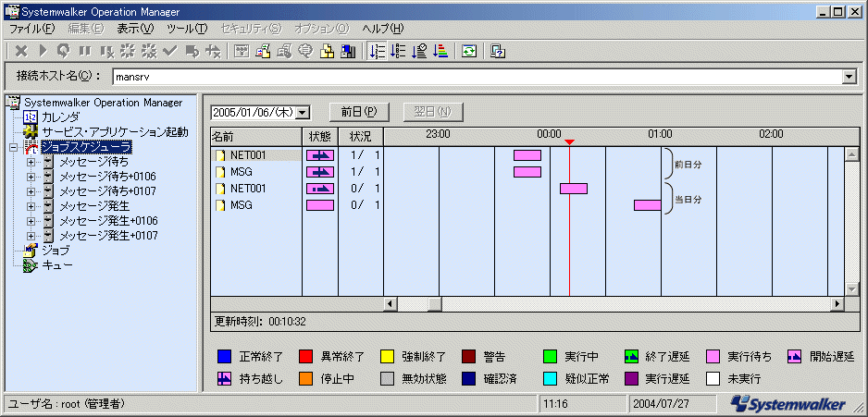Click the 異常終了 red legend swatch
This screenshot has height=417, width=868.
point(305,356)
